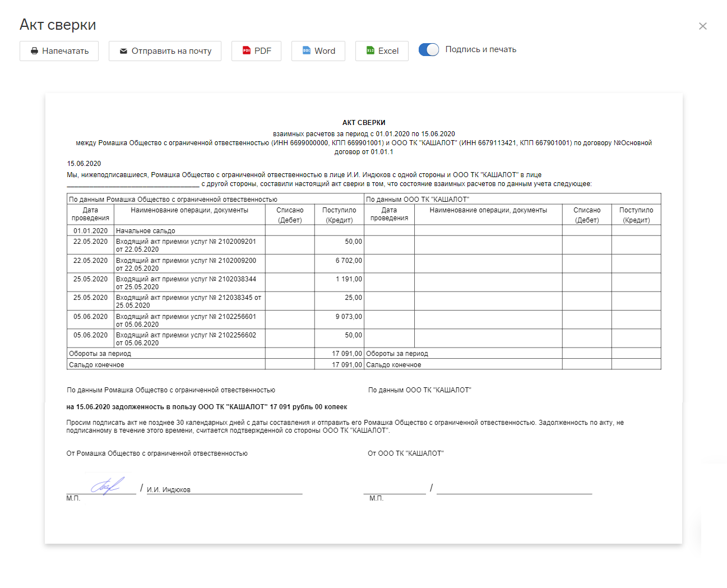Click 'От ООО ТК "КАШАЛОТ"' signature label

pos(406,453)
